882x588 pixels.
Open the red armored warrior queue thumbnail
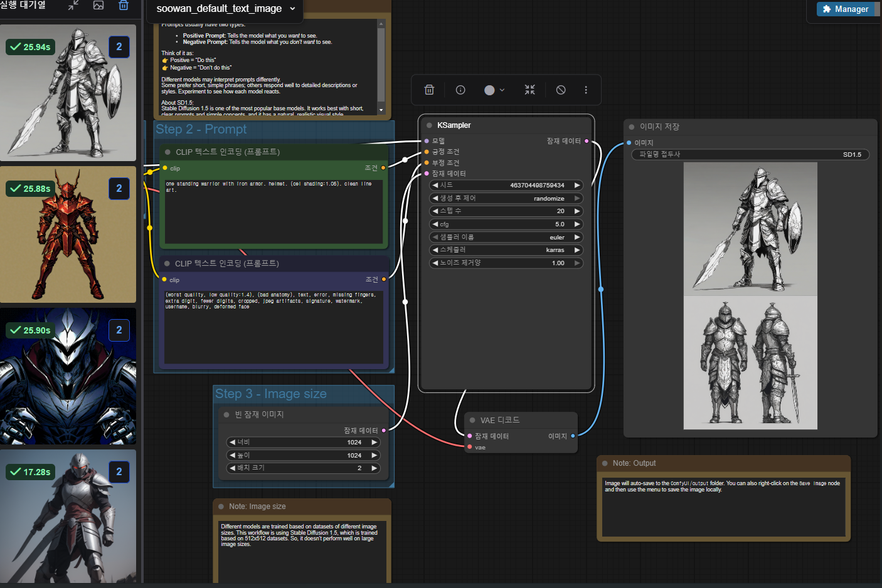68,234
